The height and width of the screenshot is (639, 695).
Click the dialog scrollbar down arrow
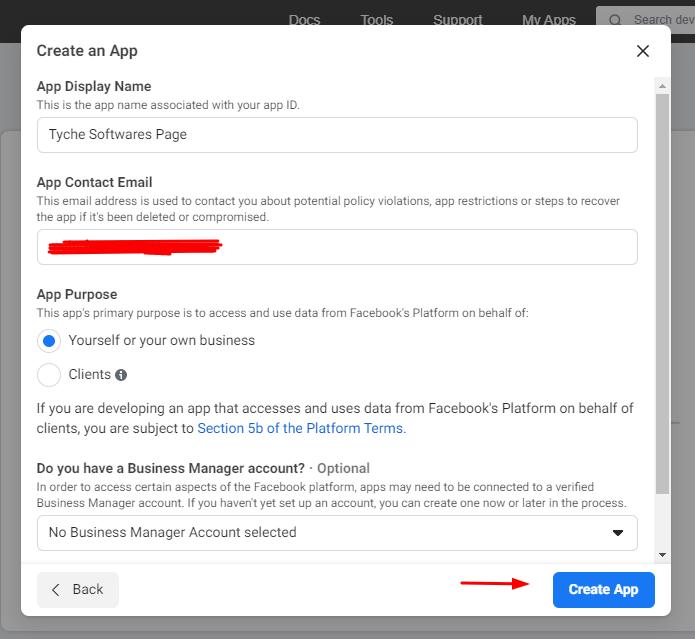coord(662,555)
